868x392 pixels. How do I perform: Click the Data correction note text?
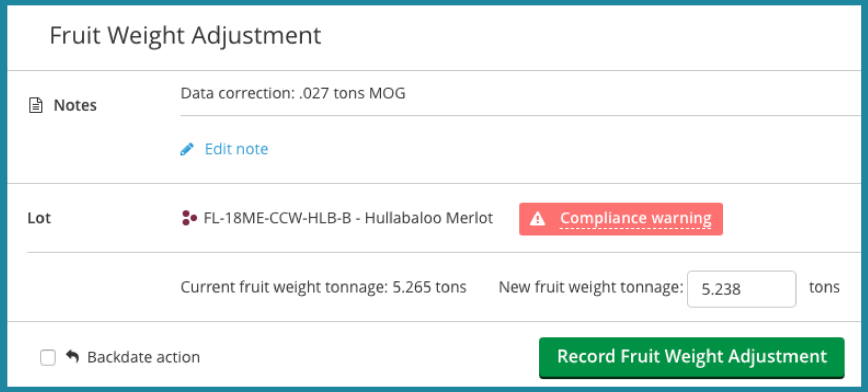click(x=293, y=93)
